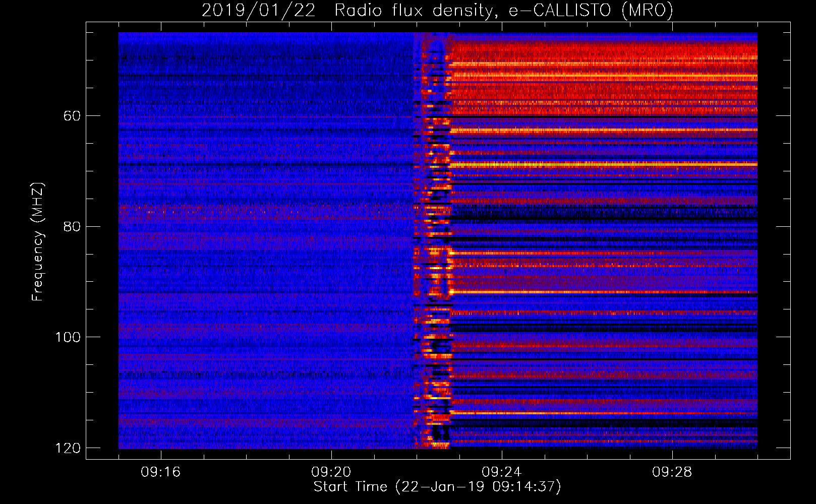Click the '120' frequency tick label
The height and width of the screenshot is (504, 816).
pyautogui.click(x=68, y=448)
